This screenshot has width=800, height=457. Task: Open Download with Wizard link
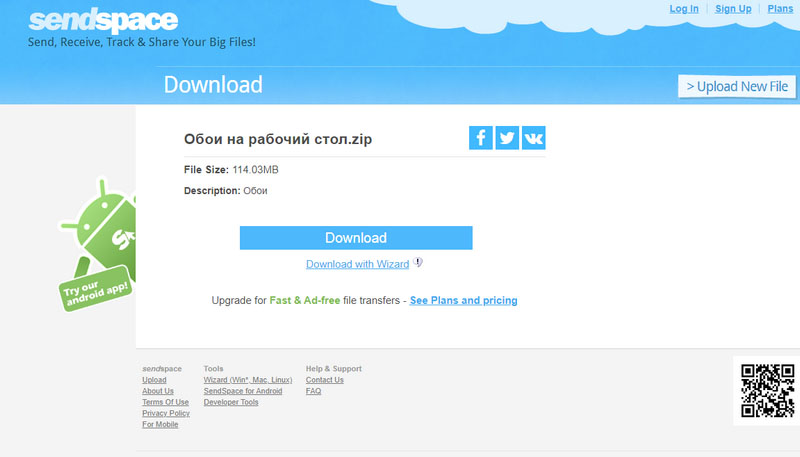pos(357,264)
